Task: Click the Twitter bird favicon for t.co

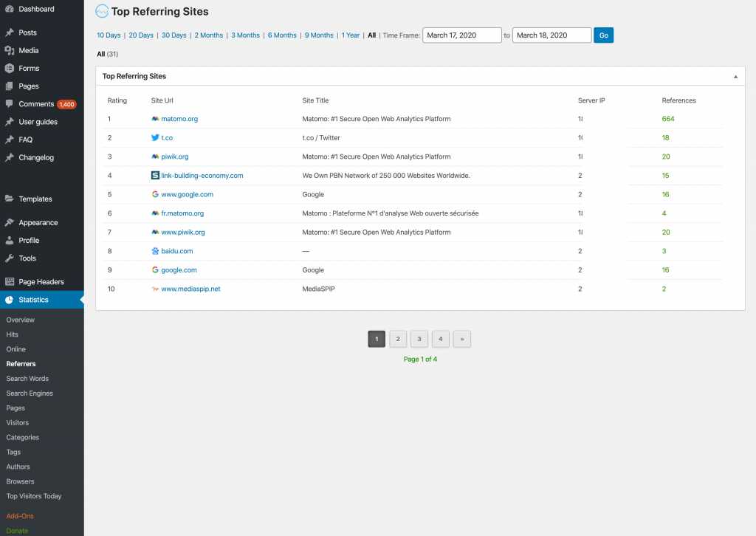Action: point(155,137)
